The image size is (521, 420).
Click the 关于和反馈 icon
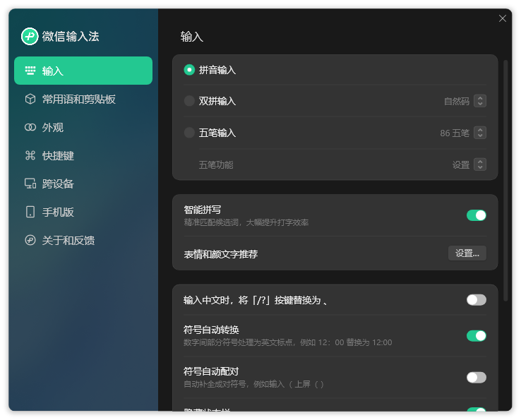[x=30, y=240]
